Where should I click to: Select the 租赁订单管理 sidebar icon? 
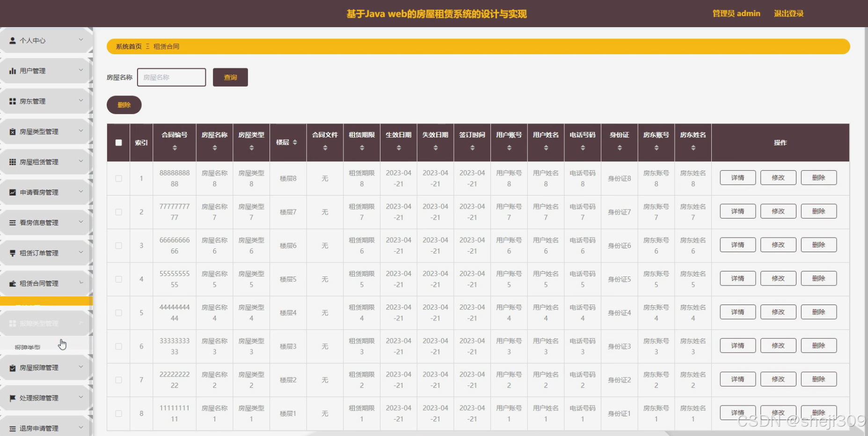(12, 253)
